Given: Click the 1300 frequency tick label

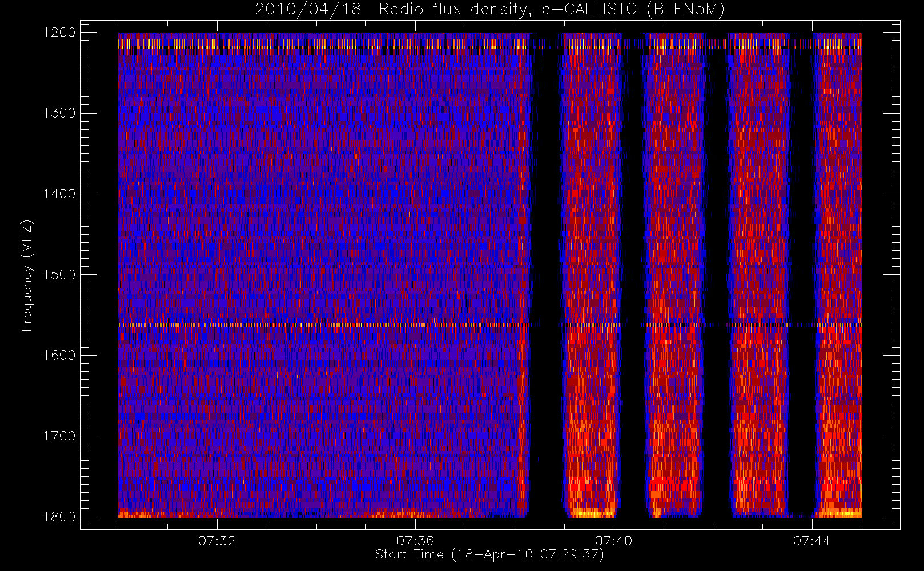Looking at the screenshot, I should click(x=59, y=113).
